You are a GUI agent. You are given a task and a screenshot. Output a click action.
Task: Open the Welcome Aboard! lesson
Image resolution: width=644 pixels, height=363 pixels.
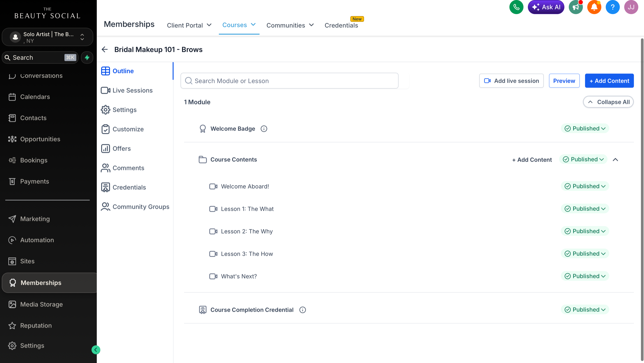(245, 186)
